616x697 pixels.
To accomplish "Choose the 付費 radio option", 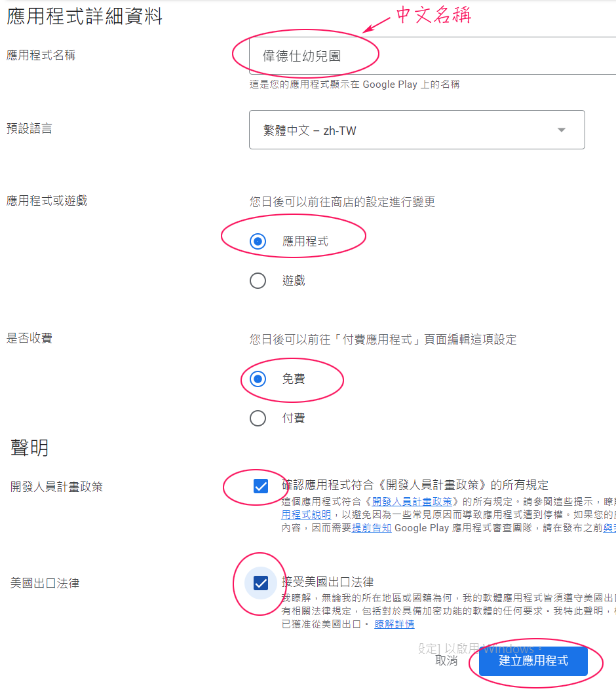I will click(x=258, y=418).
